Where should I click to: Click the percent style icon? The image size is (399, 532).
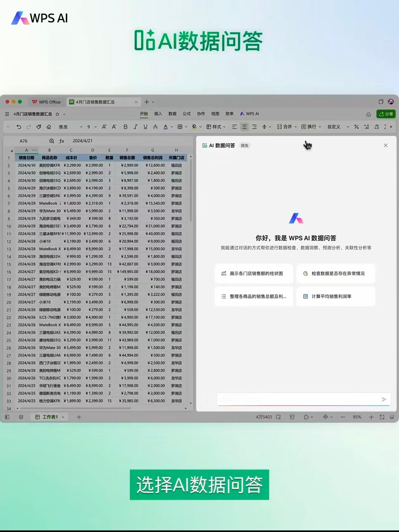tap(356, 127)
